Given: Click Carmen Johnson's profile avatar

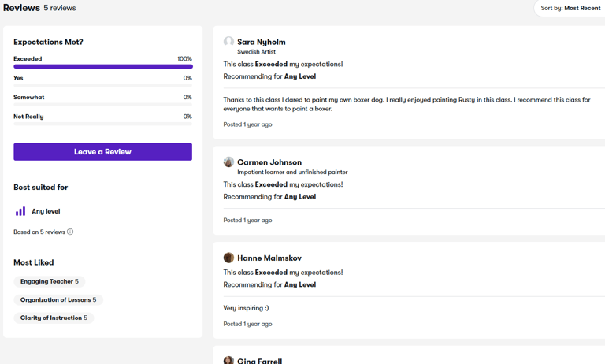Looking at the screenshot, I should click(x=228, y=162).
